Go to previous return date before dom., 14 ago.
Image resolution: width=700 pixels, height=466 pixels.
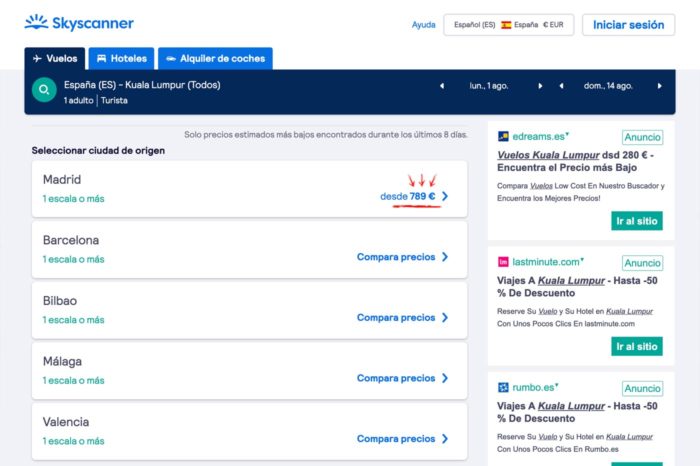click(x=561, y=86)
